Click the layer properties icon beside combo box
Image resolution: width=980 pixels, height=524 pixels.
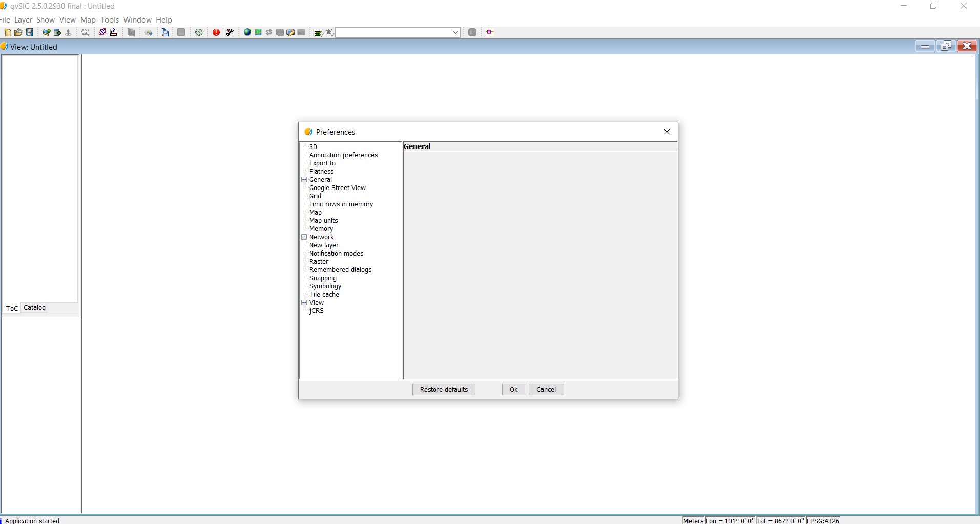(x=330, y=32)
